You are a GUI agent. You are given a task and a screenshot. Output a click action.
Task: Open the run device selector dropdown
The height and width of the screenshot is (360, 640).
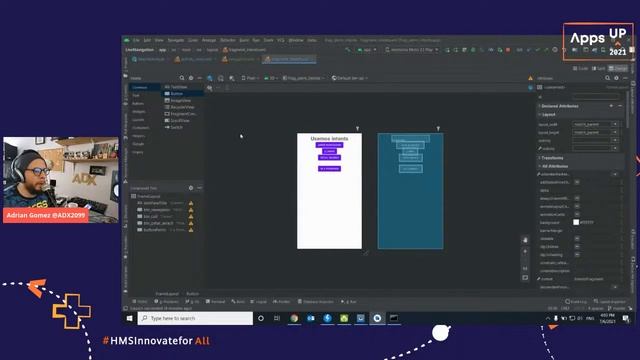(x=412, y=50)
